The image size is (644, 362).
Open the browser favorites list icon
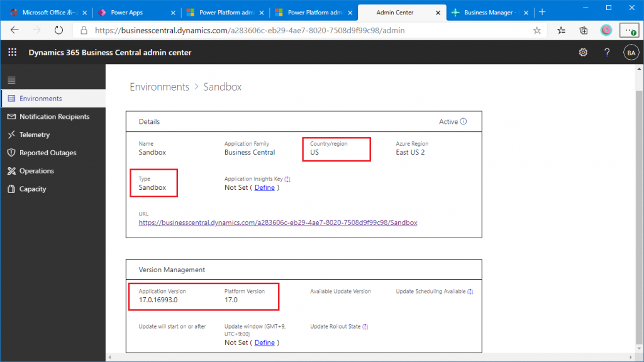click(561, 30)
